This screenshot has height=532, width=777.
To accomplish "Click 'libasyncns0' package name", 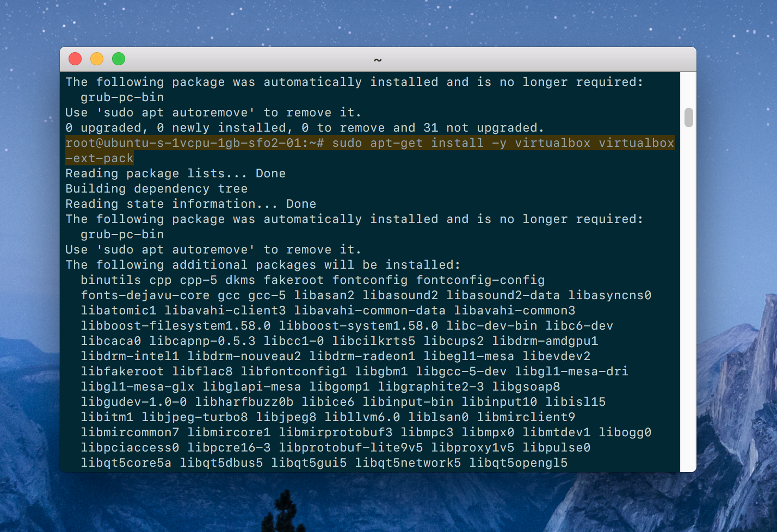I will tap(610, 295).
